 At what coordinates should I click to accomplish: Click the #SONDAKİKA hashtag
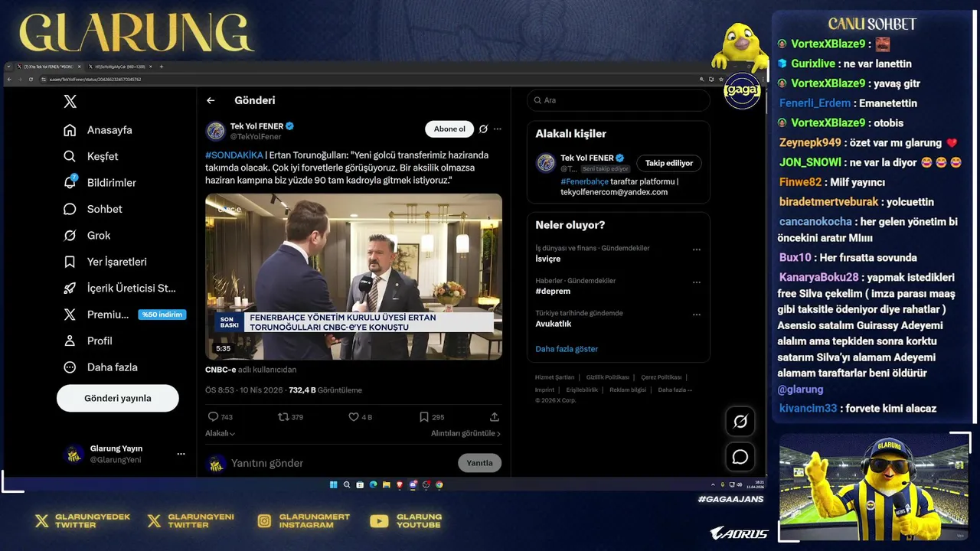click(234, 155)
